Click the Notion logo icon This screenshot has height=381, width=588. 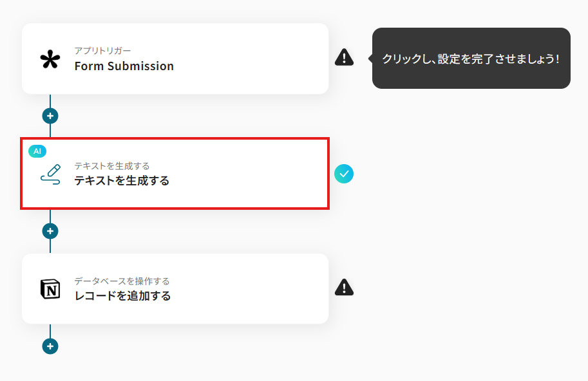[50, 289]
